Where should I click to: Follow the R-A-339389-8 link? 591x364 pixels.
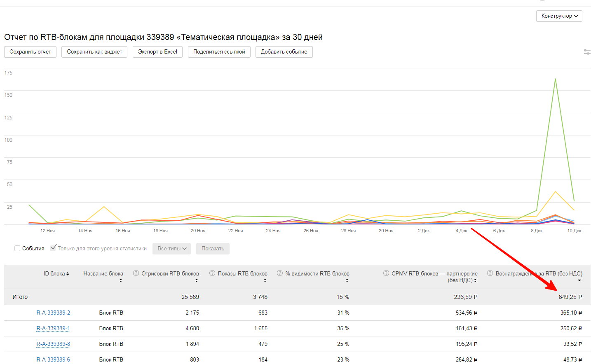[53, 344]
